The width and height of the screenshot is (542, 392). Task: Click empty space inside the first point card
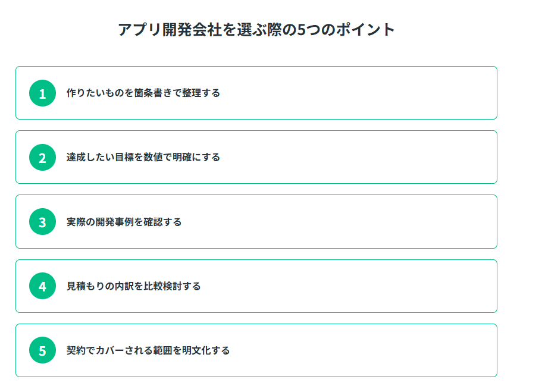[x=357, y=93]
